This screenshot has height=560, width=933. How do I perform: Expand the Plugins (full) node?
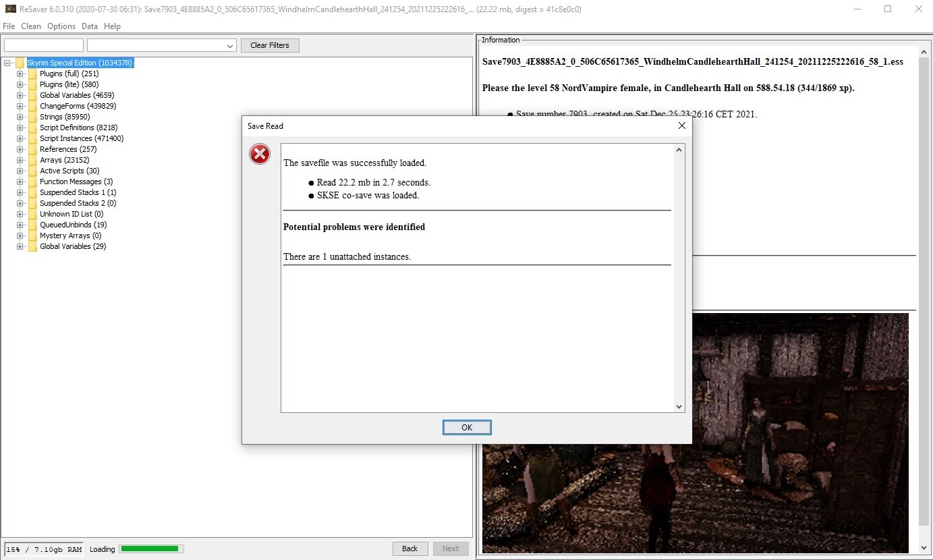click(20, 74)
